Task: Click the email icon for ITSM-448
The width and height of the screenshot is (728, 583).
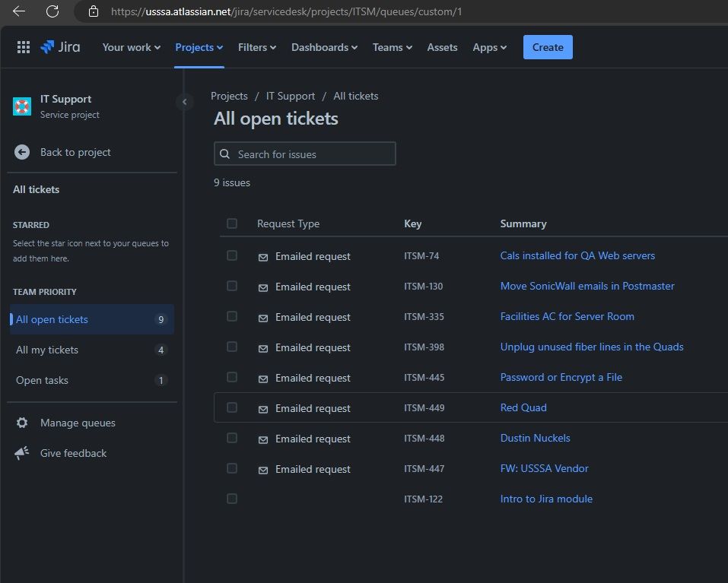Action: 262,439
